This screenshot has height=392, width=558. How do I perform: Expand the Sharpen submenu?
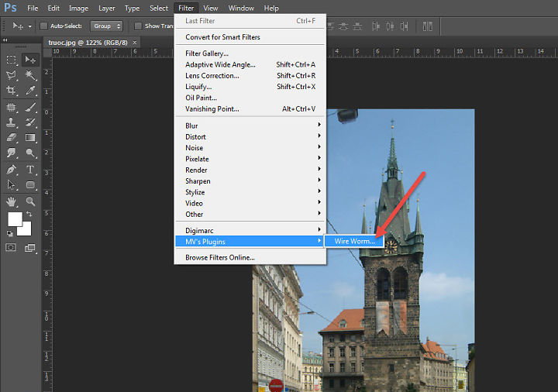(250, 181)
